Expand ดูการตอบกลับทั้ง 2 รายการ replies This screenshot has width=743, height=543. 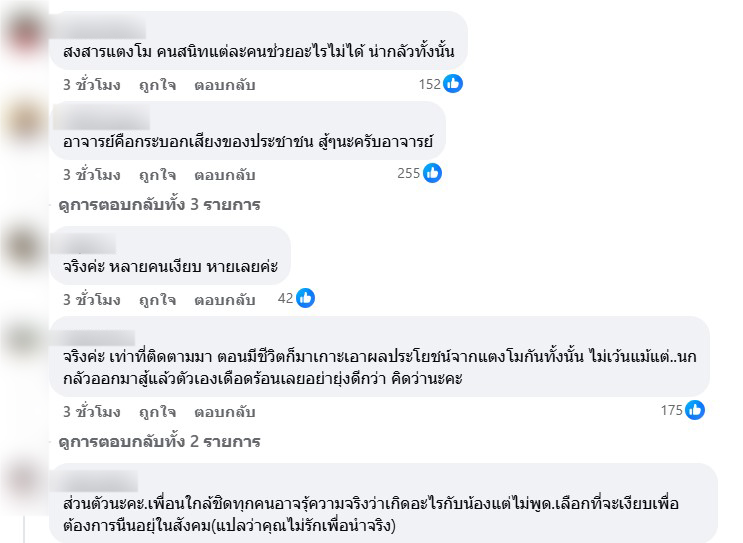pos(160,442)
